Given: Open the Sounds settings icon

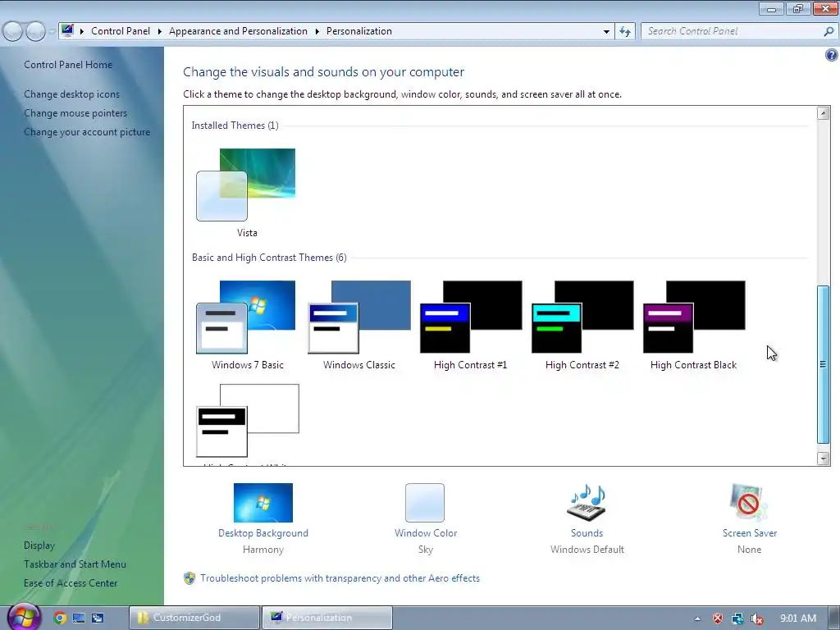Looking at the screenshot, I should pyautogui.click(x=587, y=503).
